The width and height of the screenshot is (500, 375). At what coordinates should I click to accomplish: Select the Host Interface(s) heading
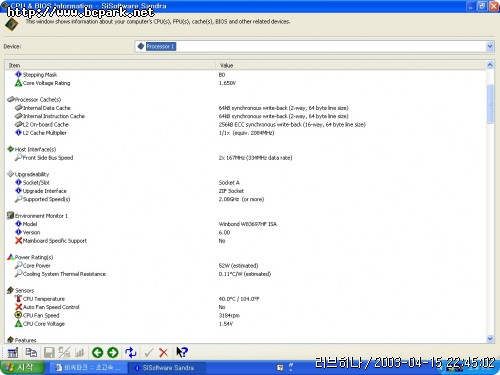pyautogui.click(x=32, y=149)
